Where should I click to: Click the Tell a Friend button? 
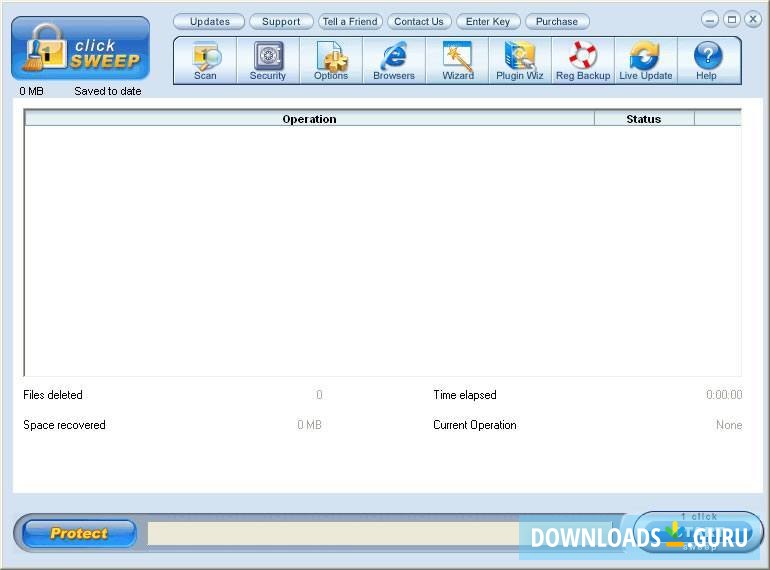click(x=350, y=22)
